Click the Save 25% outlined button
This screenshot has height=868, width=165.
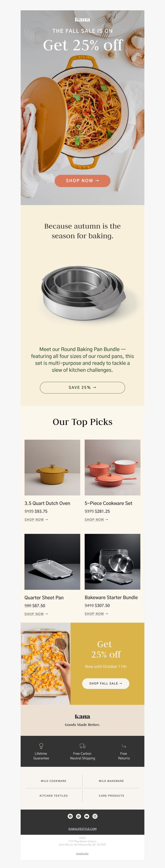(82, 387)
